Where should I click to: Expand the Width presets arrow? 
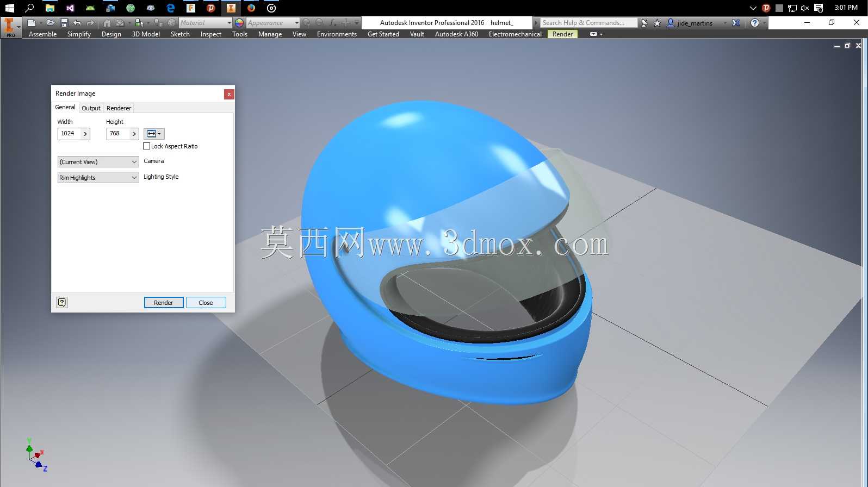click(x=85, y=134)
